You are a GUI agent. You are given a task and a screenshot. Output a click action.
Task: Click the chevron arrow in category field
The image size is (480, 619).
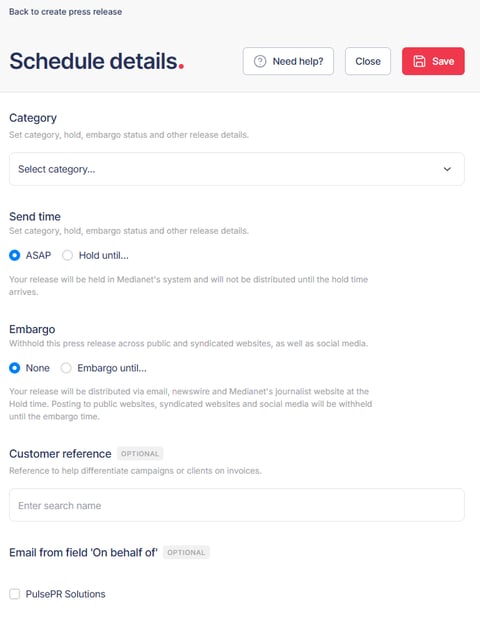point(447,169)
